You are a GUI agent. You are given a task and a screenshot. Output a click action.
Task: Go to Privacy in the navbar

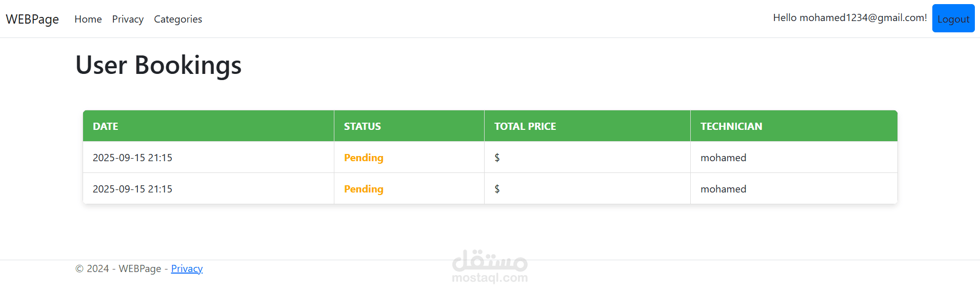[128, 19]
